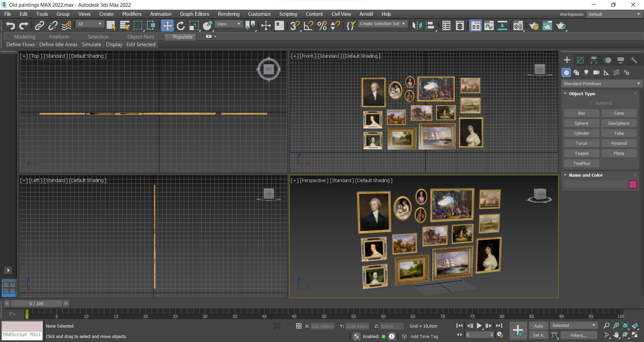Toggle Auto Key mode button

538,326
